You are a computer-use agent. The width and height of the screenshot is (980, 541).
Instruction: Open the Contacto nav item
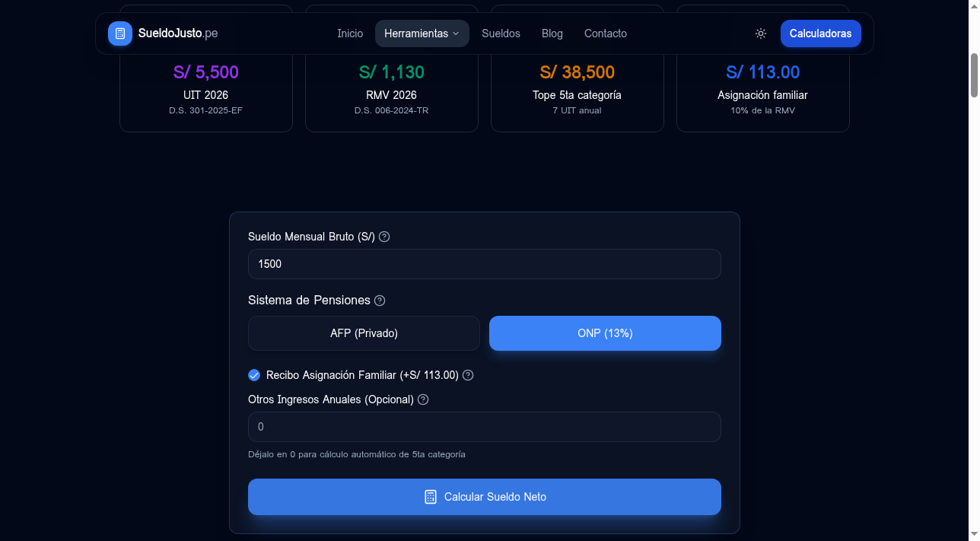pos(606,33)
